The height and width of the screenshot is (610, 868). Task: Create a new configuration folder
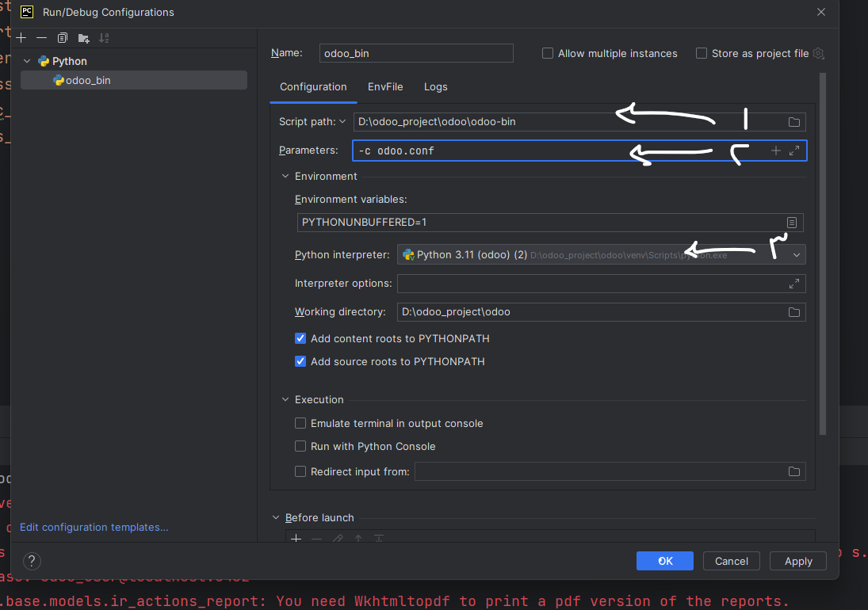click(x=83, y=37)
